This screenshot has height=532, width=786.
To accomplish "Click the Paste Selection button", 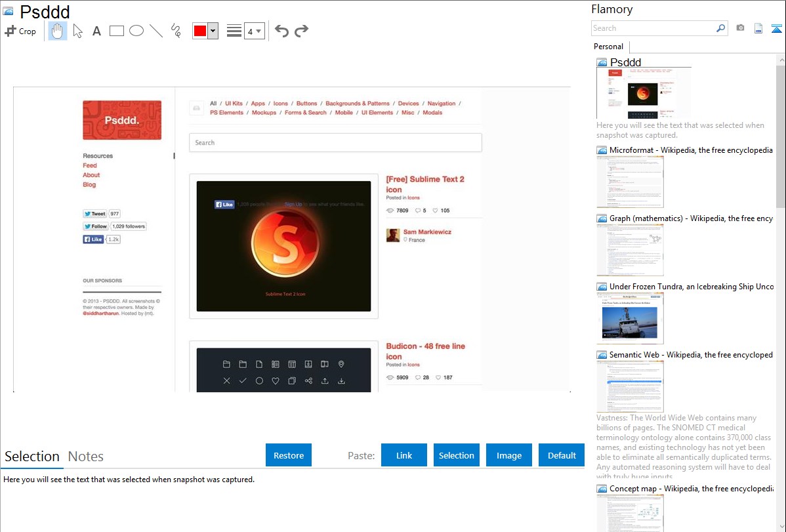I will pyautogui.click(x=456, y=455).
